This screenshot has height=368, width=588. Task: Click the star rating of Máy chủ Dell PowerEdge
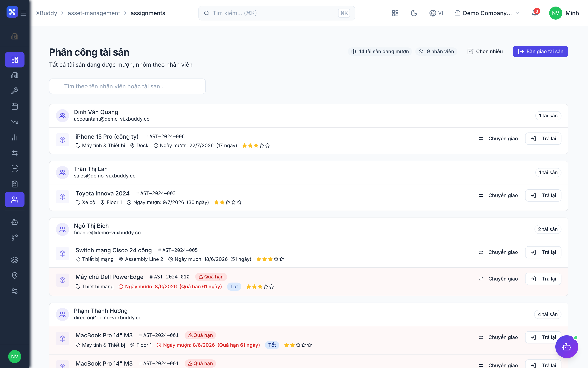coord(260,287)
